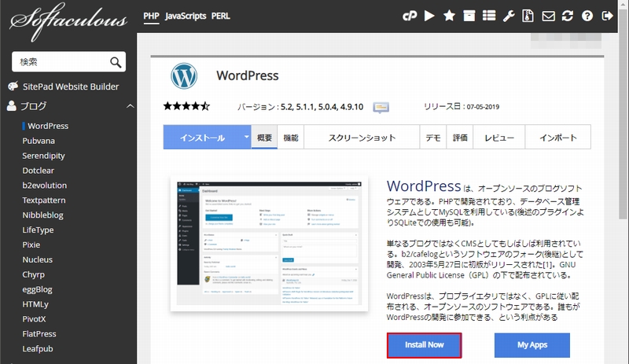Viewport: 629px width, 364px height.
Task: Switch to the スクリーンショット tab
Action: (x=360, y=138)
